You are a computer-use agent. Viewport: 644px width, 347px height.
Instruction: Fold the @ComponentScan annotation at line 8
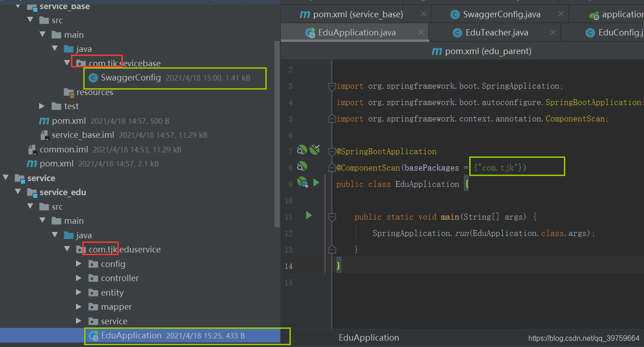(332, 168)
